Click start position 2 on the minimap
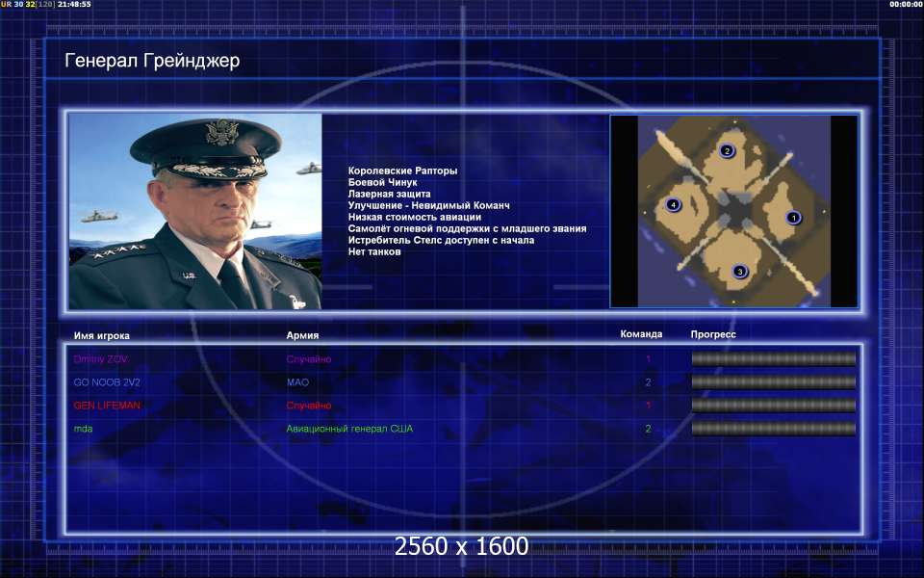The height and width of the screenshot is (578, 924). tap(727, 151)
